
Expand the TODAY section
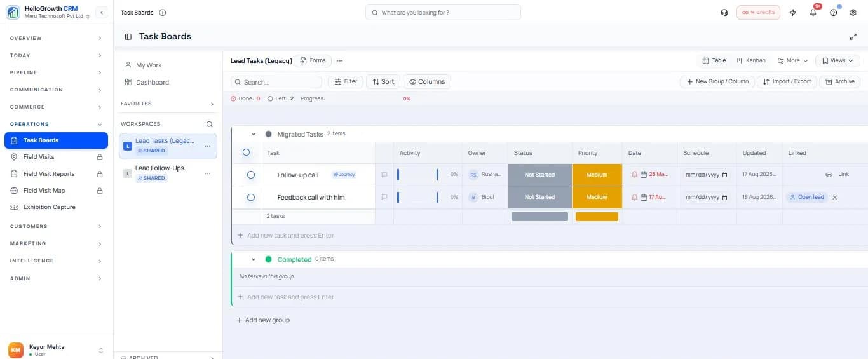(x=56, y=55)
